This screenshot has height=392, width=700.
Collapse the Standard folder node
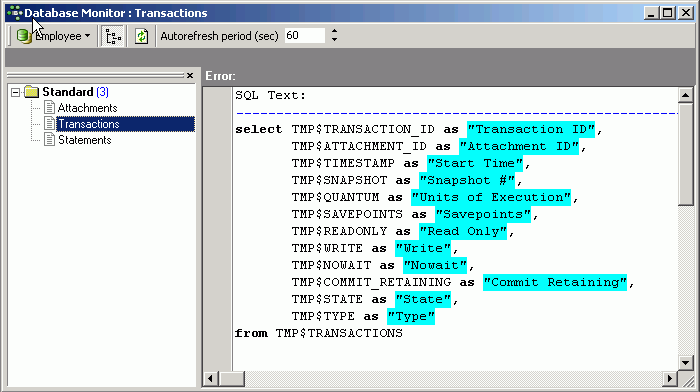point(16,92)
